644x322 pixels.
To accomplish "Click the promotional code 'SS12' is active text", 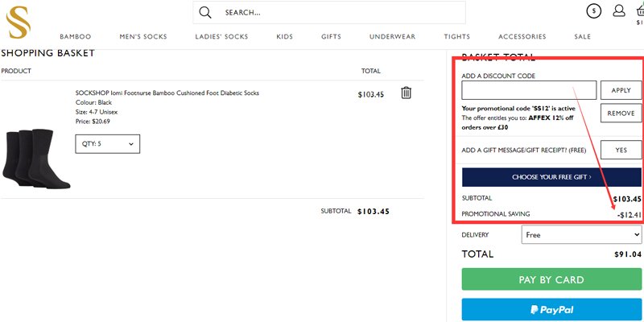I will pos(518,109).
